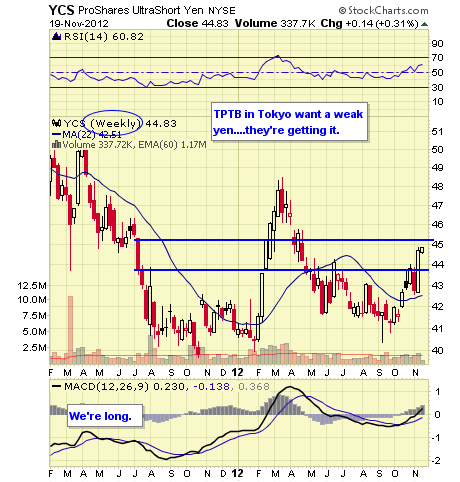Click the 19-Nov-2012 date label
Viewport: 460px width, 482px height.
tap(79, 24)
